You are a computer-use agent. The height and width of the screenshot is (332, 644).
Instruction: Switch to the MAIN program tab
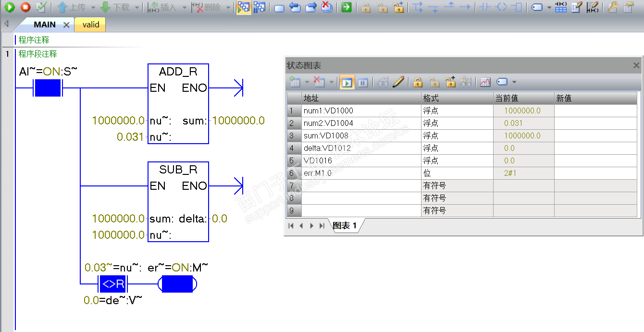[x=45, y=25]
